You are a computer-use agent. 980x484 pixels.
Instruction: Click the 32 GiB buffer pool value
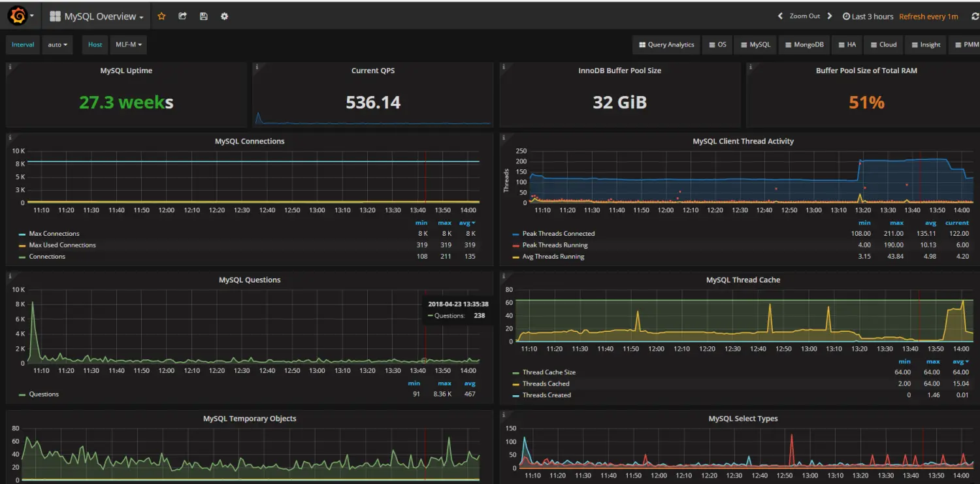[619, 103]
